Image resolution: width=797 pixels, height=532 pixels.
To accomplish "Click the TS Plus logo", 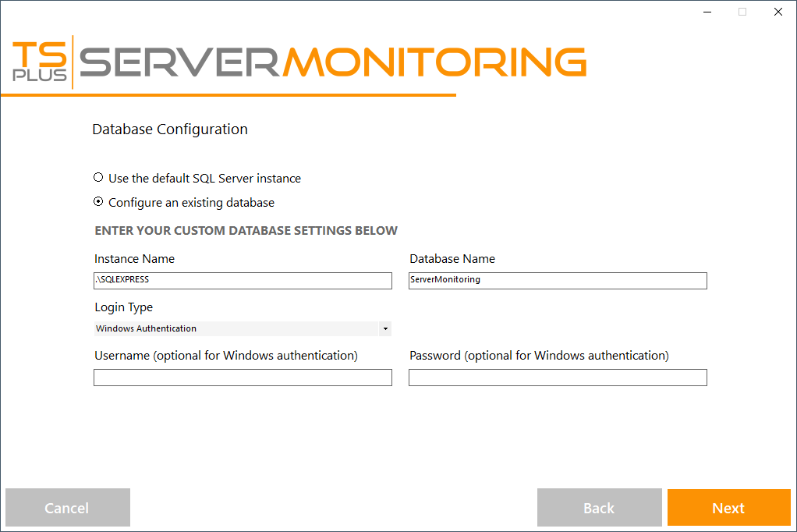I will [39, 62].
